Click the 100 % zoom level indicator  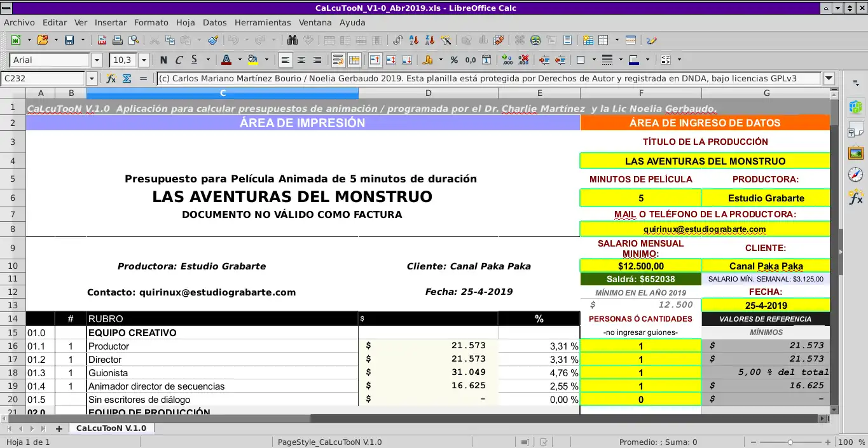coord(850,442)
